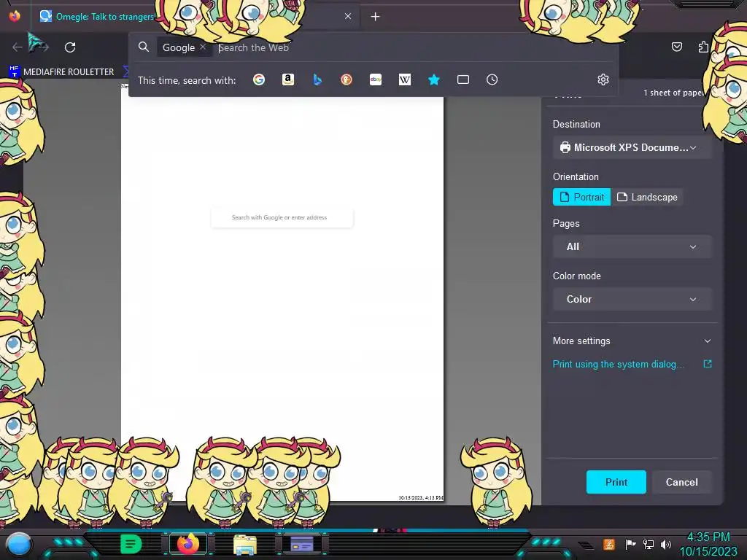Search this time with Wikipedia icon
Viewport: 747px width, 560px height.
(404, 79)
